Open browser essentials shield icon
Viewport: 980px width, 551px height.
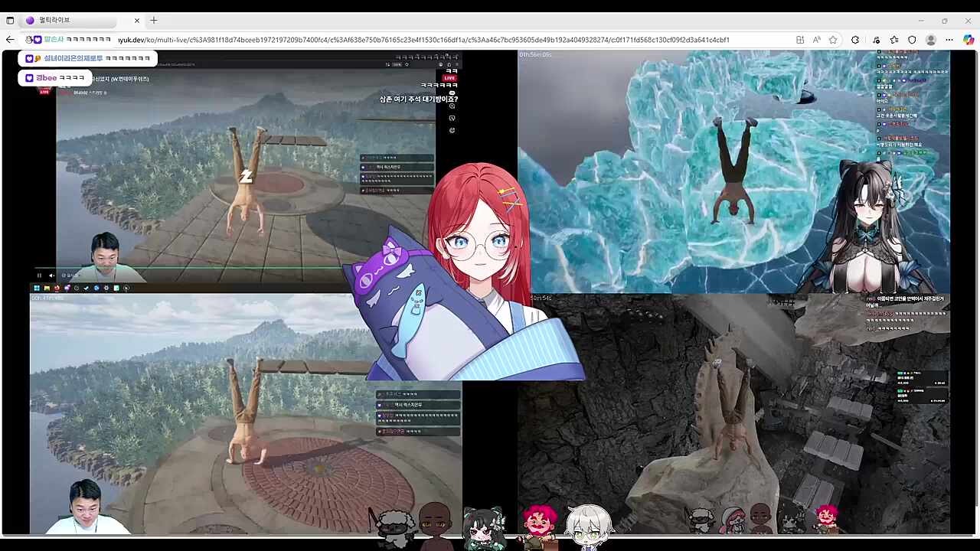click(912, 40)
